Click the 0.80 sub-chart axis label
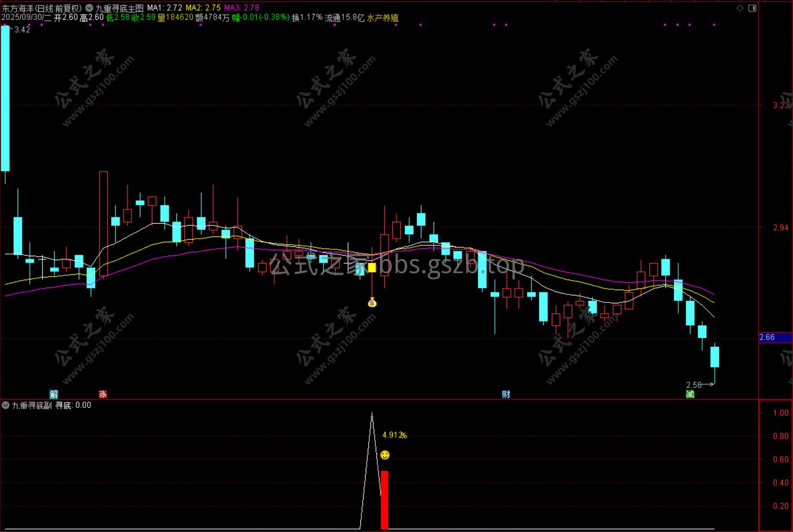The image size is (793, 532). click(x=781, y=436)
